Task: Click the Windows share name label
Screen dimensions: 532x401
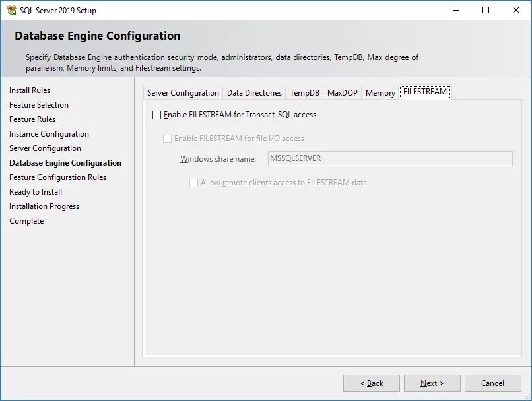Action: coord(218,159)
